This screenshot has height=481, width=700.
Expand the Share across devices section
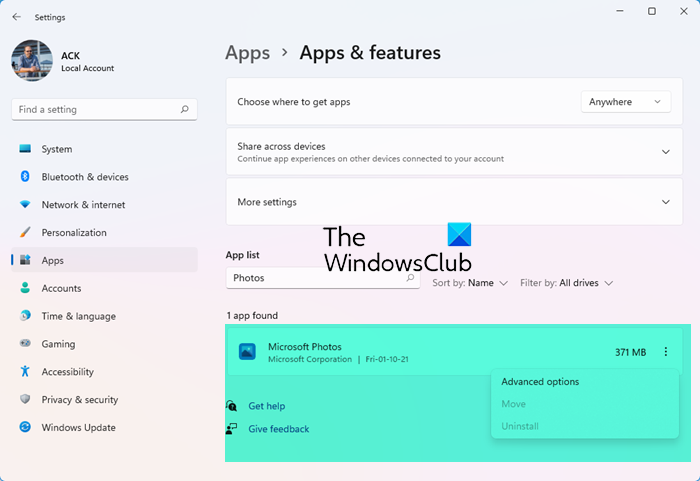pyautogui.click(x=665, y=152)
